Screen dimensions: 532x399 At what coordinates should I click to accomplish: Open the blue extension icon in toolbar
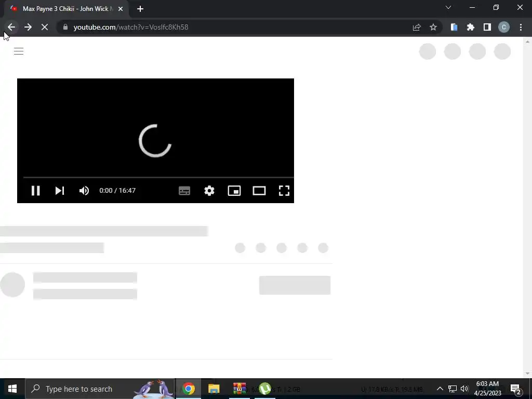[x=454, y=27]
